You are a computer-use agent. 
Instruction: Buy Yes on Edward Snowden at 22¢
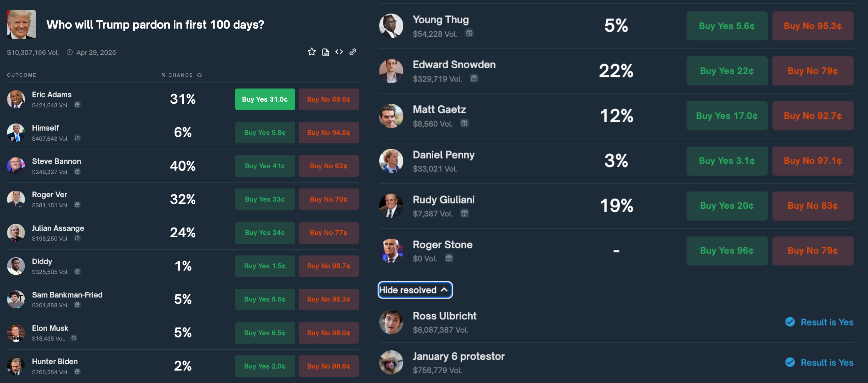[727, 71]
